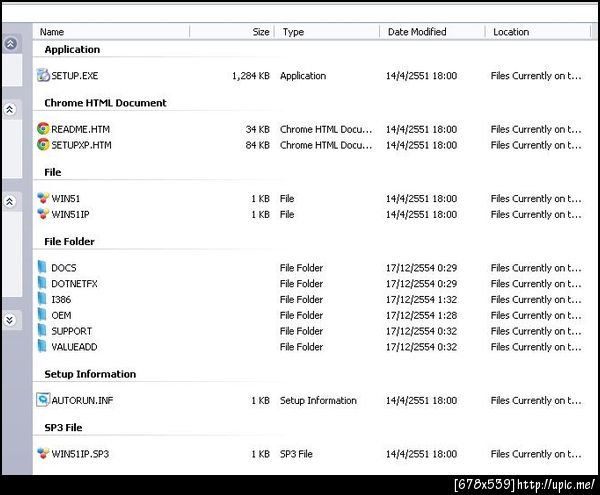Viewport: 600px width, 495px height.
Task: Click the OEM folder icon
Action: [42, 314]
